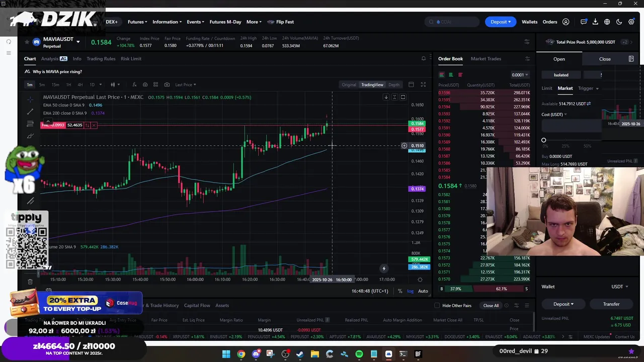This screenshot has height=362, width=644.
Task: Open the Deposit dropdown in the header
Action: click(x=501, y=22)
